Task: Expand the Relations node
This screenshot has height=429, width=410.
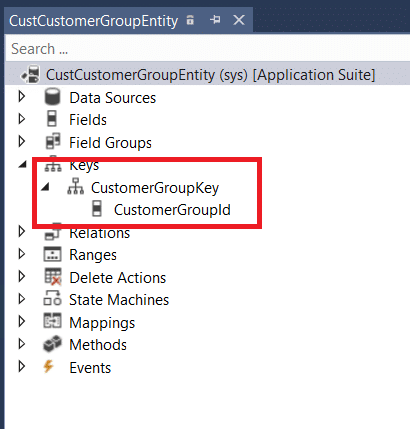Action: pyautogui.click(x=22, y=232)
